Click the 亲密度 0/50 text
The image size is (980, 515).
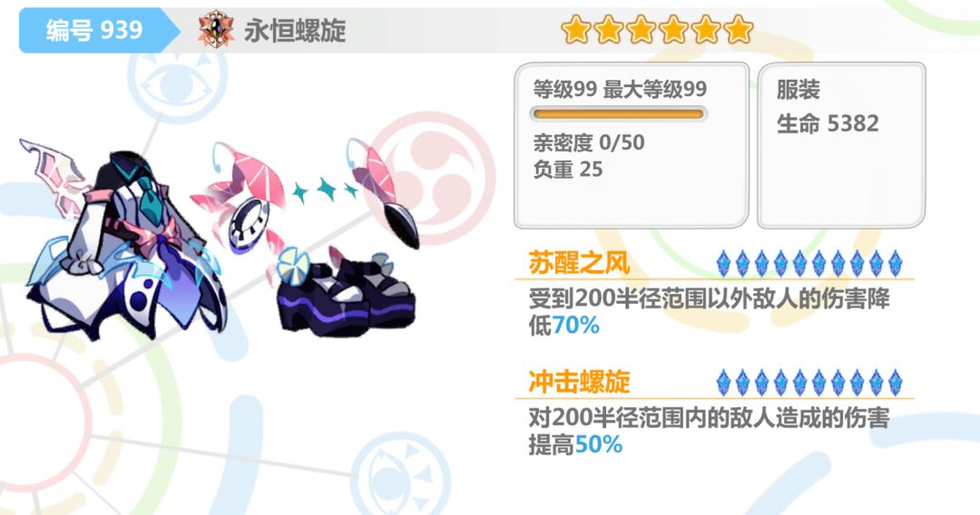pyautogui.click(x=589, y=143)
